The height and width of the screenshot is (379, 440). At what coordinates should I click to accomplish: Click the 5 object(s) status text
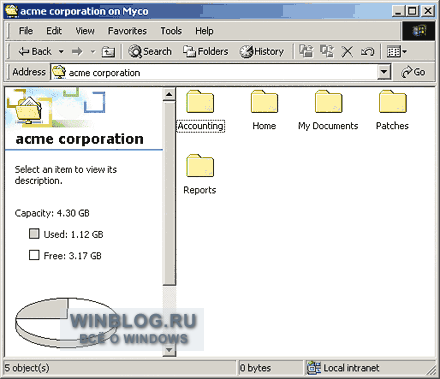tap(27, 368)
